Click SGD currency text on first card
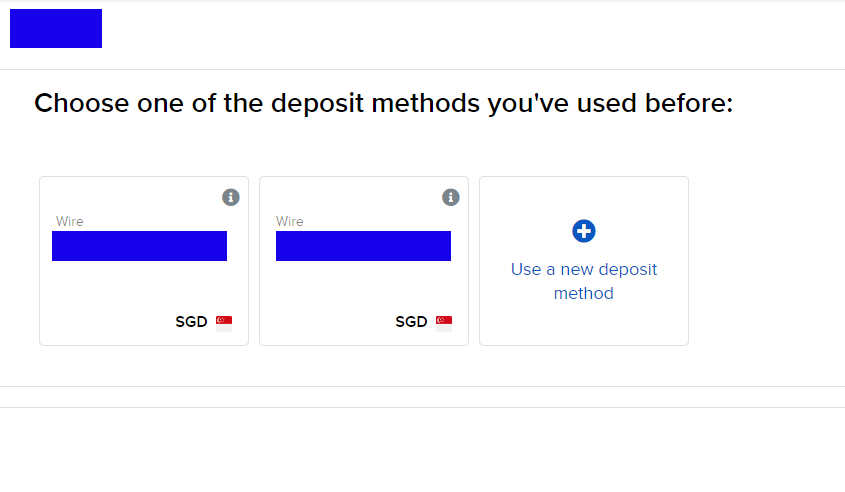Screen dimensions: 845x492 [x=191, y=322]
